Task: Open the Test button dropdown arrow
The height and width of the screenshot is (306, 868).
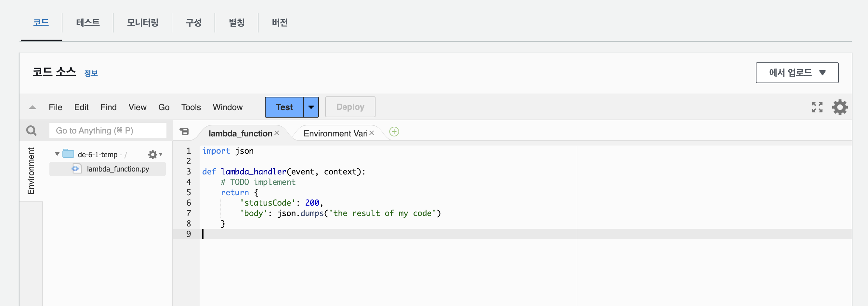Action: point(311,108)
